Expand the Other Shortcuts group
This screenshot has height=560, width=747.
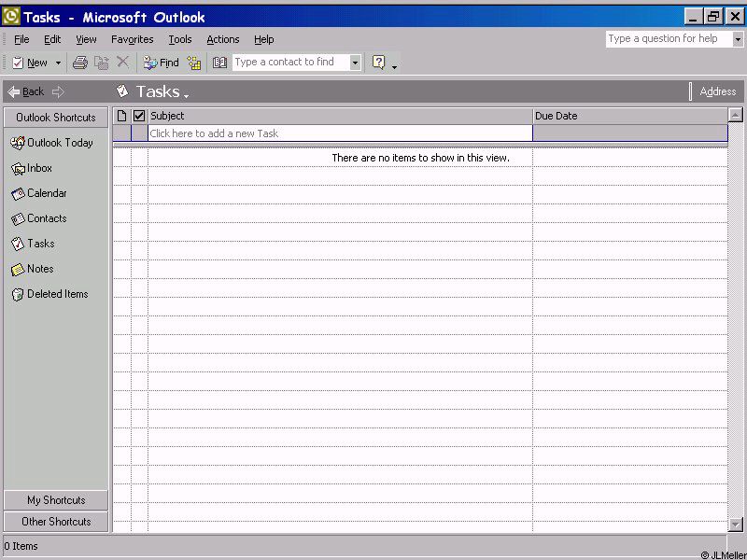click(x=56, y=522)
